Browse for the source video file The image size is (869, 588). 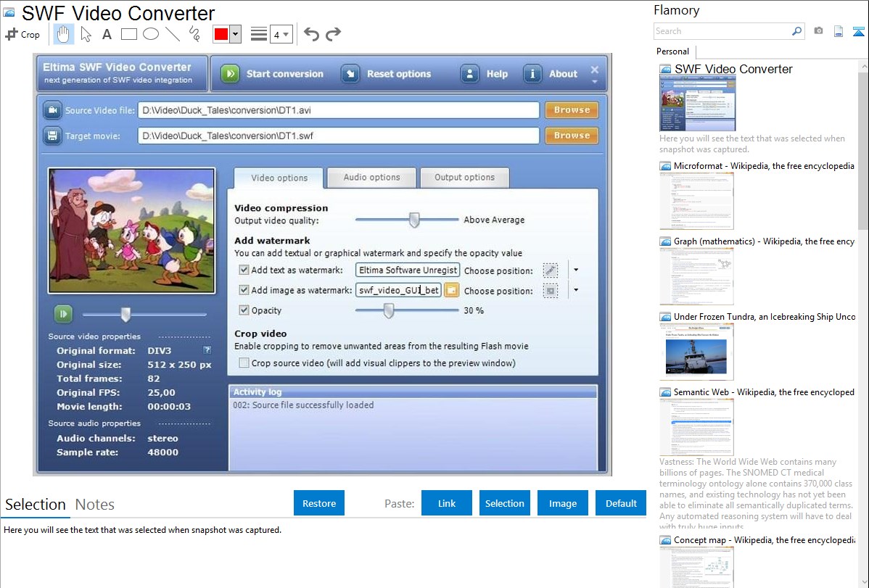tap(572, 109)
